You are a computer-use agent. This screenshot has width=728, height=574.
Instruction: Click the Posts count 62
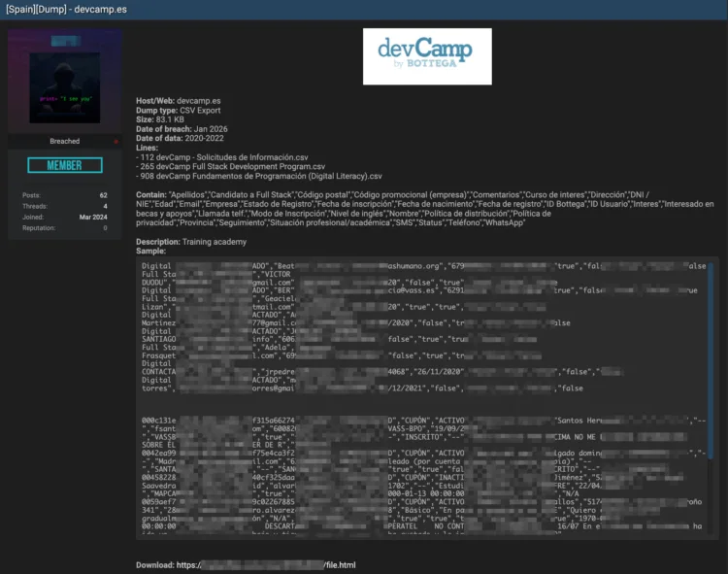(x=104, y=195)
